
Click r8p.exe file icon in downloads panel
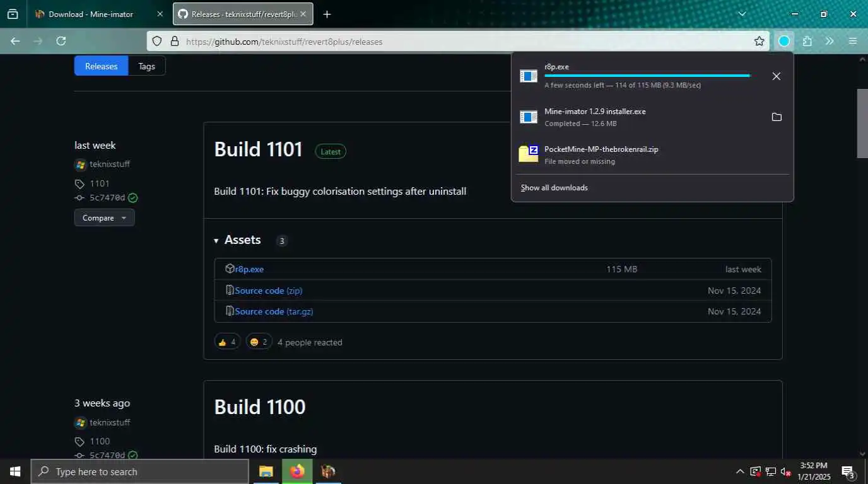(529, 76)
